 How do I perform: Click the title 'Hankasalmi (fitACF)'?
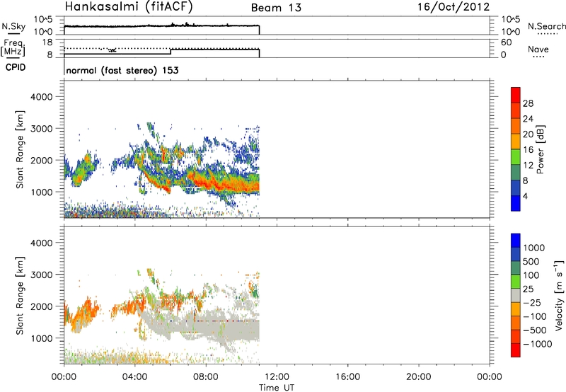pyautogui.click(x=129, y=6)
